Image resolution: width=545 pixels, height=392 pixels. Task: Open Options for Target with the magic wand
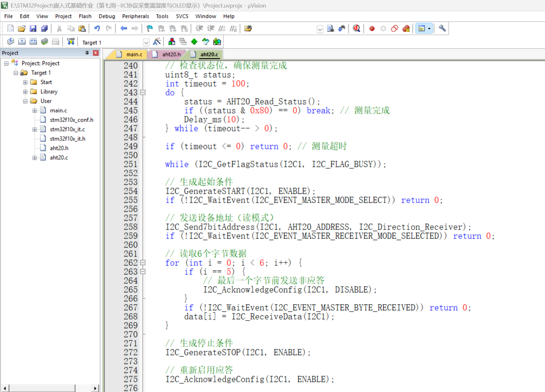pos(157,42)
